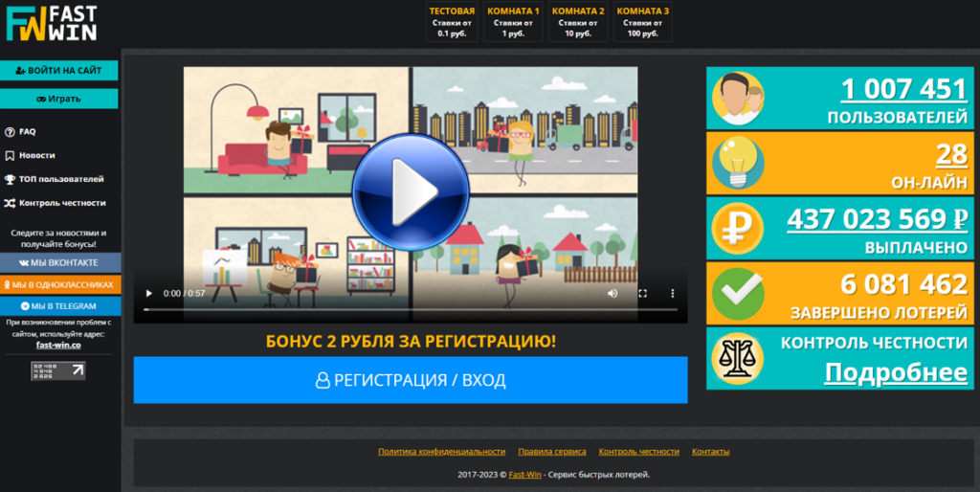Open Правила сервиса footer link
The image size is (980, 492).
(552, 452)
